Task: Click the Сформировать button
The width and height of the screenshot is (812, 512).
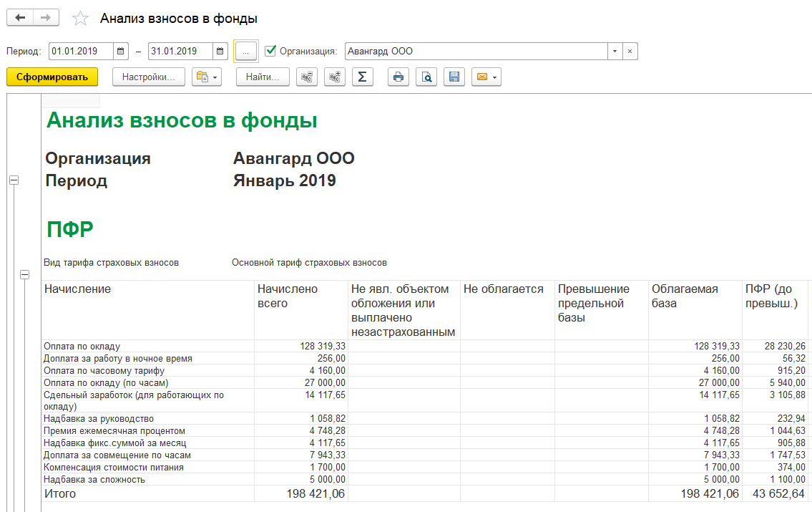Action: [x=52, y=77]
